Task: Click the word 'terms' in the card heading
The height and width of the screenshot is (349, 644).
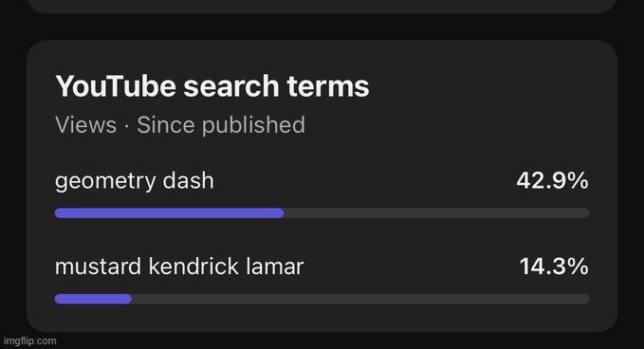Action: pyautogui.click(x=328, y=86)
